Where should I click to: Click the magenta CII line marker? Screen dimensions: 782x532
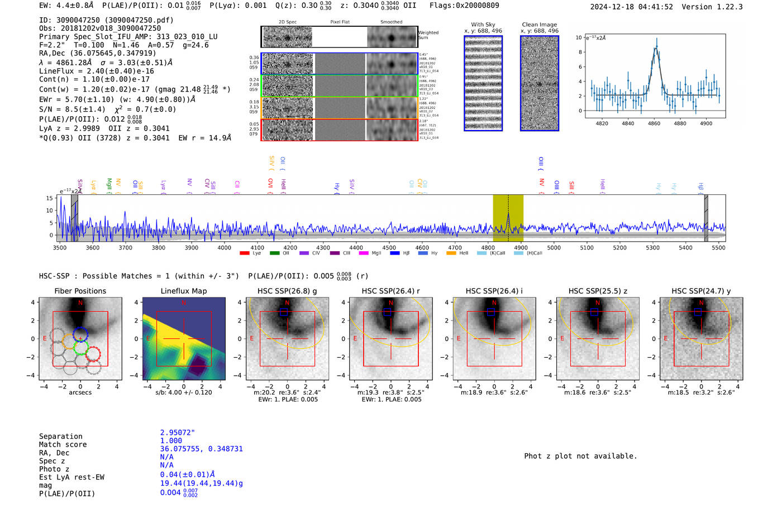237,186
